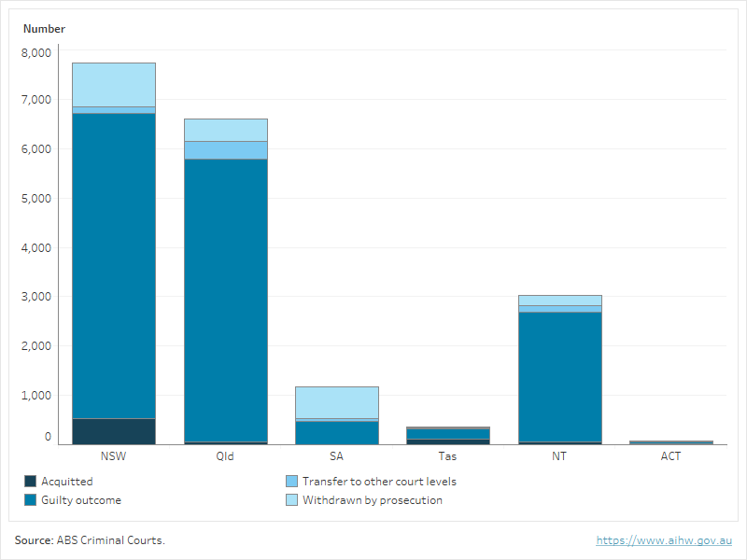Screen dimensions: 747x560
Task: Select the NT Withdrawn by prosecution segment
Action: tap(560, 300)
